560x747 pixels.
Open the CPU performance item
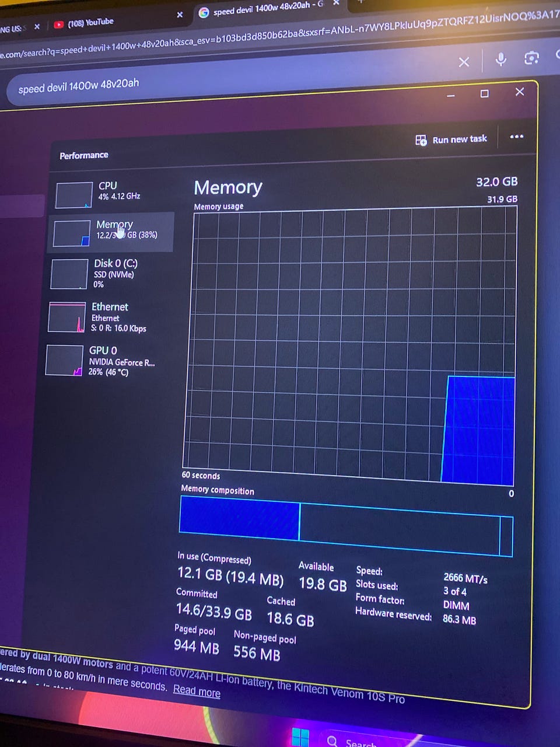[111, 194]
